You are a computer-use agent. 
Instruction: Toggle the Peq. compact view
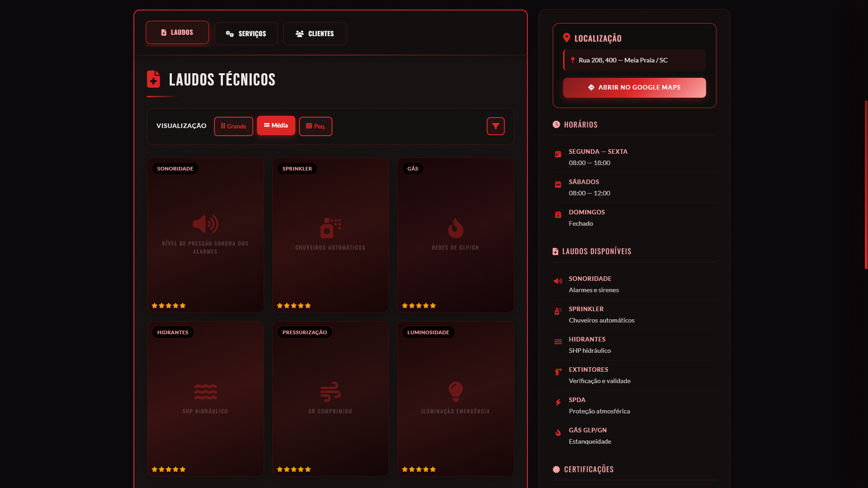pyautogui.click(x=315, y=126)
